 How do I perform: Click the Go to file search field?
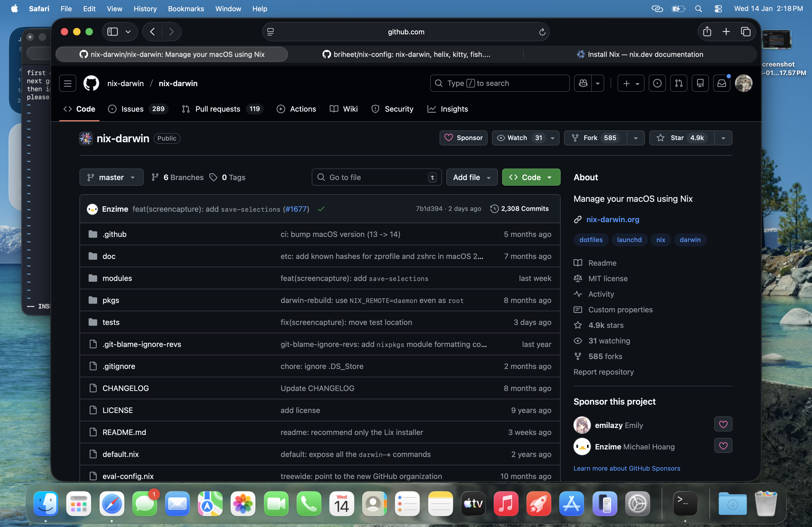(x=375, y=177)
